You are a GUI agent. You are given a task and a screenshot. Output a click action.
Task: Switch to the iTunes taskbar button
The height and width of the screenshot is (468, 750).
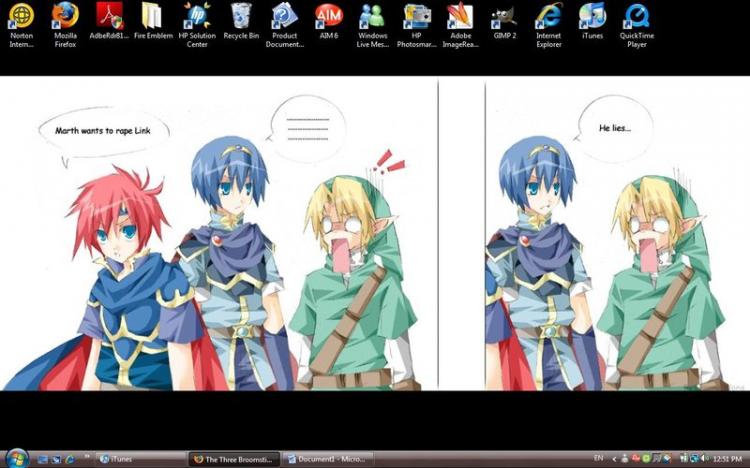[140, 459]
